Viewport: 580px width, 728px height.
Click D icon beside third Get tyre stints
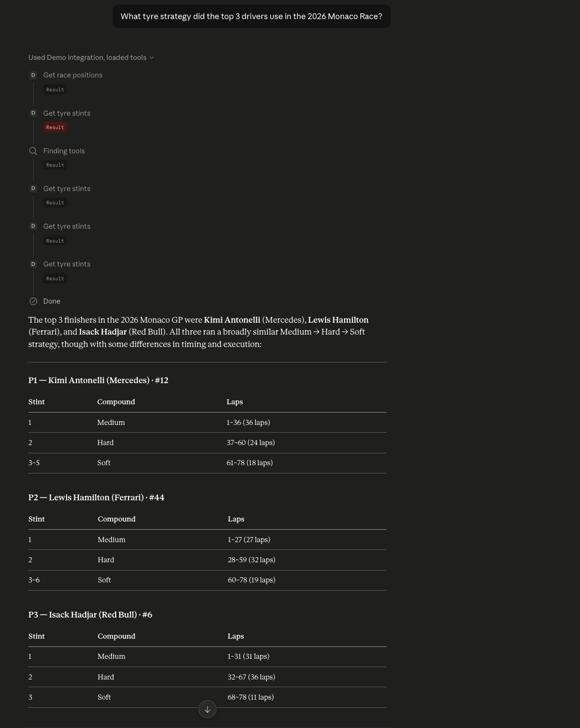coord(34,226)
